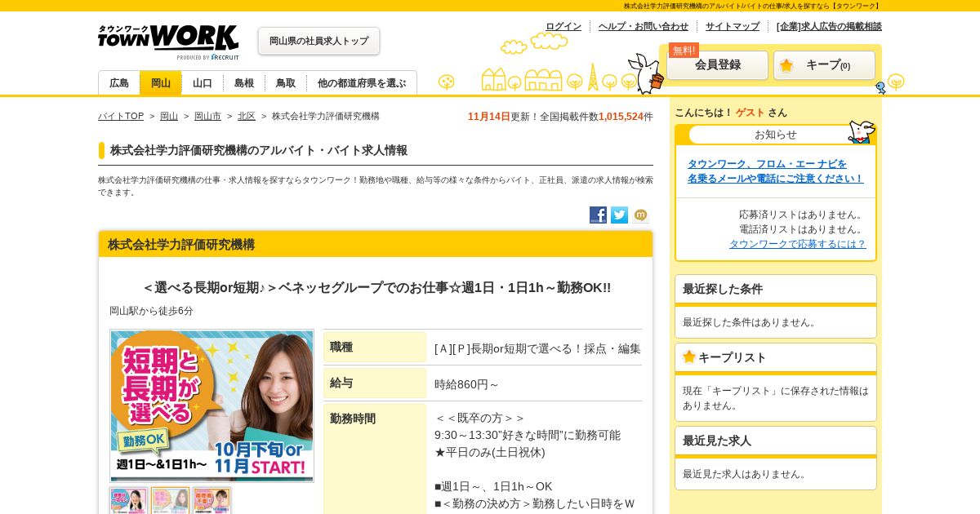Click the 勤務時間 table label

375,459
